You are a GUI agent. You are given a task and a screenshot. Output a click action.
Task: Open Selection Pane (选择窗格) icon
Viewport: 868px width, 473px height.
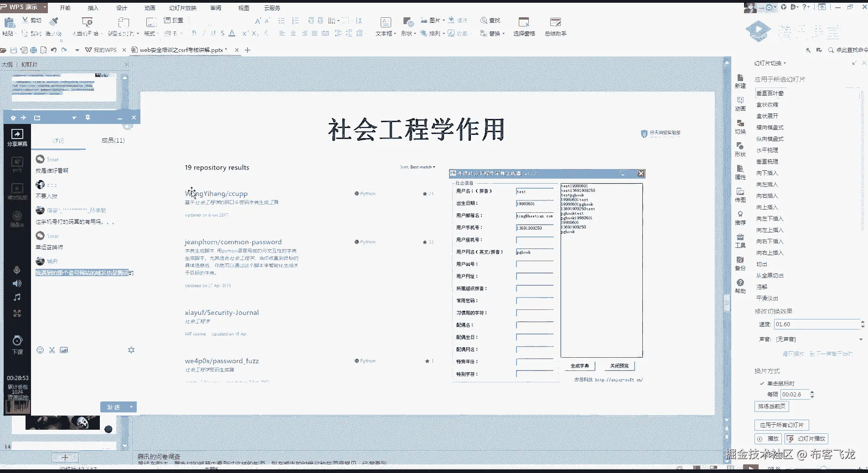524,22
